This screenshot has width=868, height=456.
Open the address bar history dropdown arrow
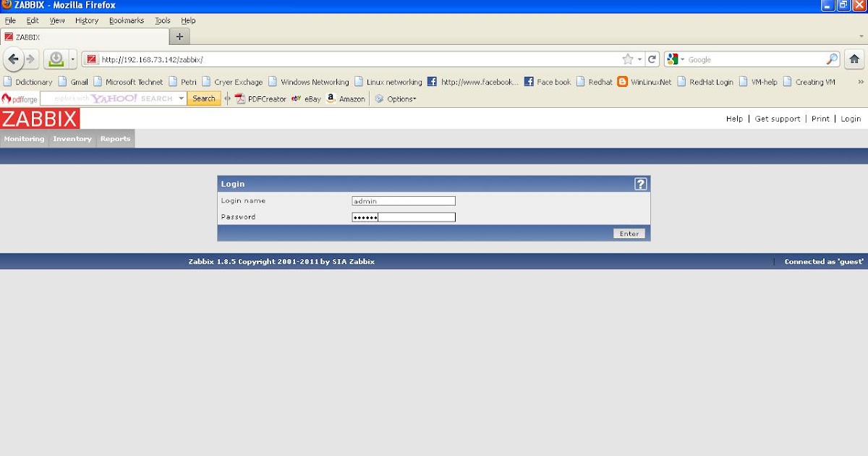click(639, 59)
